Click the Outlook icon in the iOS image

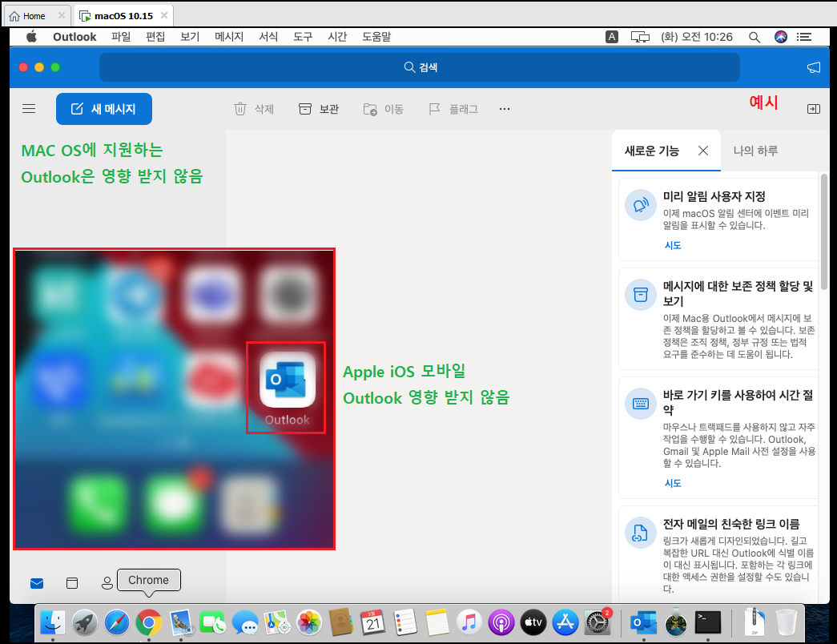[288, 380]
